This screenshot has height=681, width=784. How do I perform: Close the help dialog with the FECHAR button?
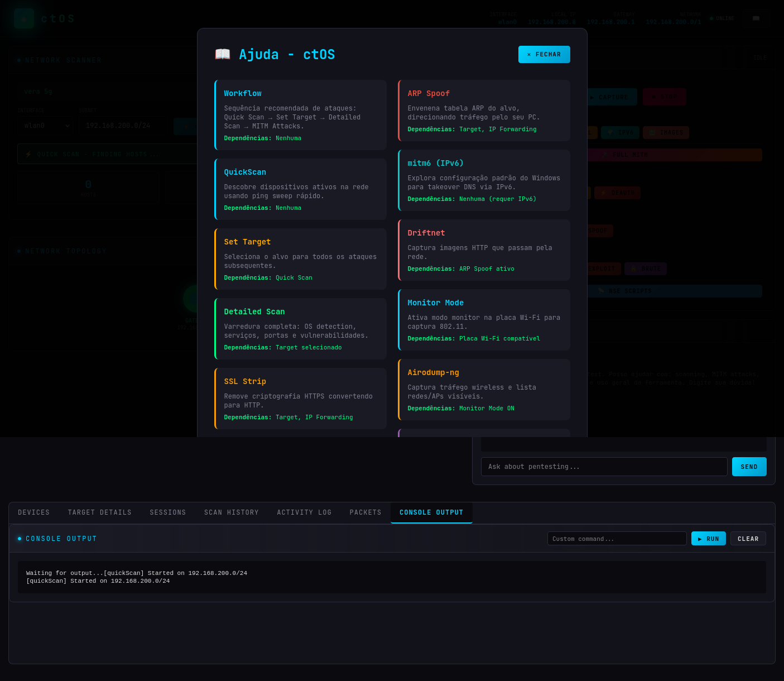click(x=544, y=54)
